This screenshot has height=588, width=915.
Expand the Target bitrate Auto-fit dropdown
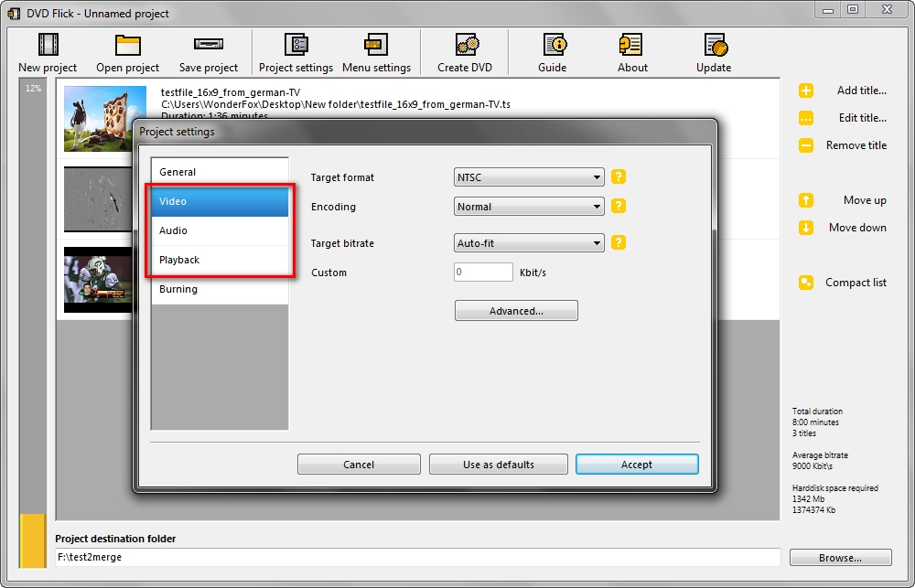click(529, 243)
